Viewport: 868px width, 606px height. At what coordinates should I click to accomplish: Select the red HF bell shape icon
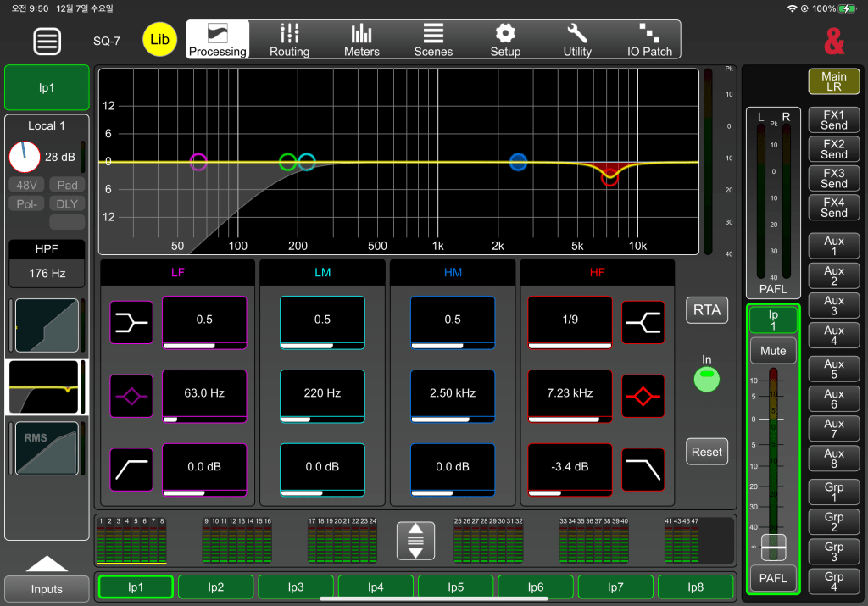643,395
